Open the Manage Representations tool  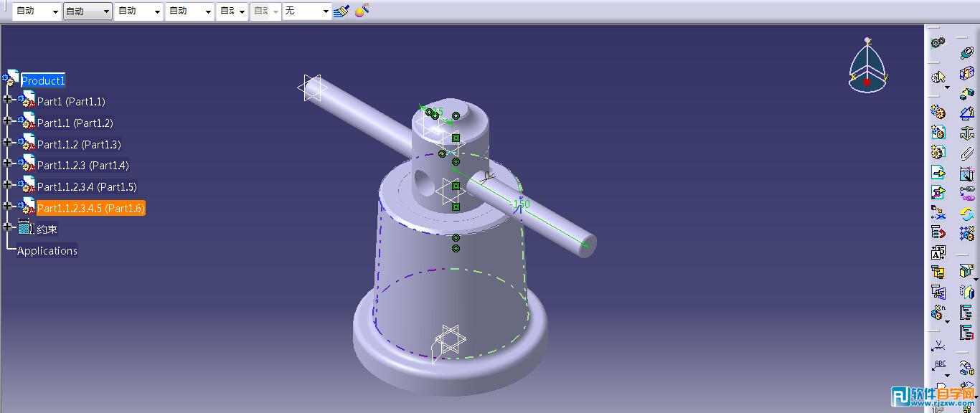[x=938, y=293]
